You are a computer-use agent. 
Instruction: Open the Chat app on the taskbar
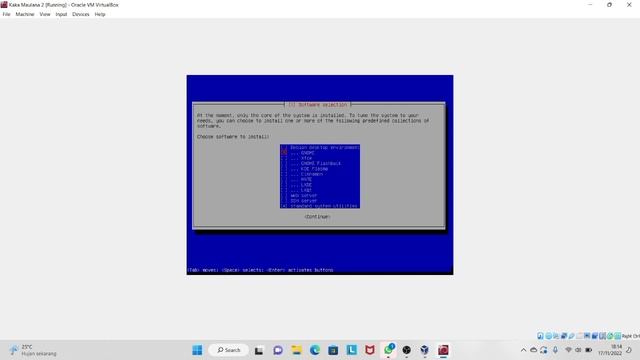coord(278,350)
